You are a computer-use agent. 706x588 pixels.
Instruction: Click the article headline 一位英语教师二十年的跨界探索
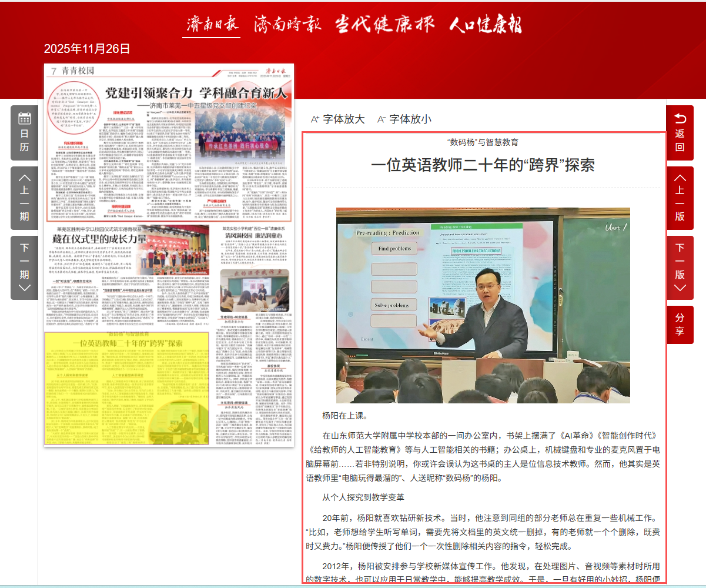[x=483, y=164]
